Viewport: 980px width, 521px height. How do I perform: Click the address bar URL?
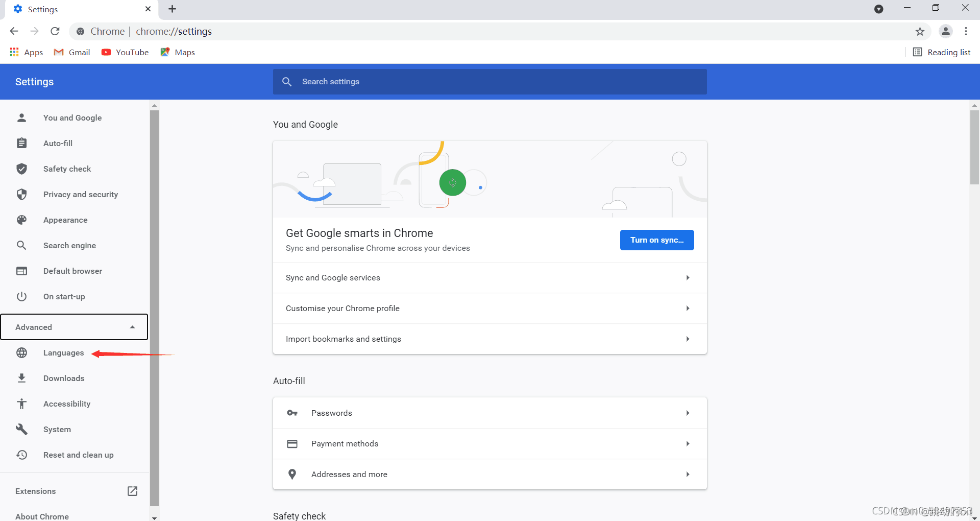[x=174, y=31]
